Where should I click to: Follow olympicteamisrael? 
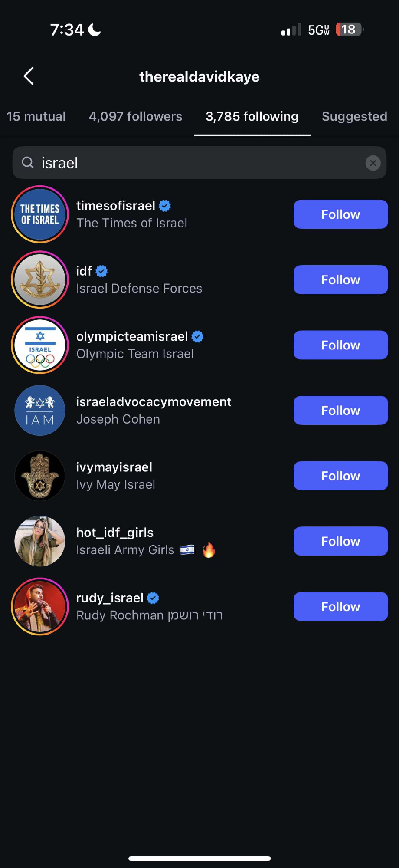(x=340, y=345)
